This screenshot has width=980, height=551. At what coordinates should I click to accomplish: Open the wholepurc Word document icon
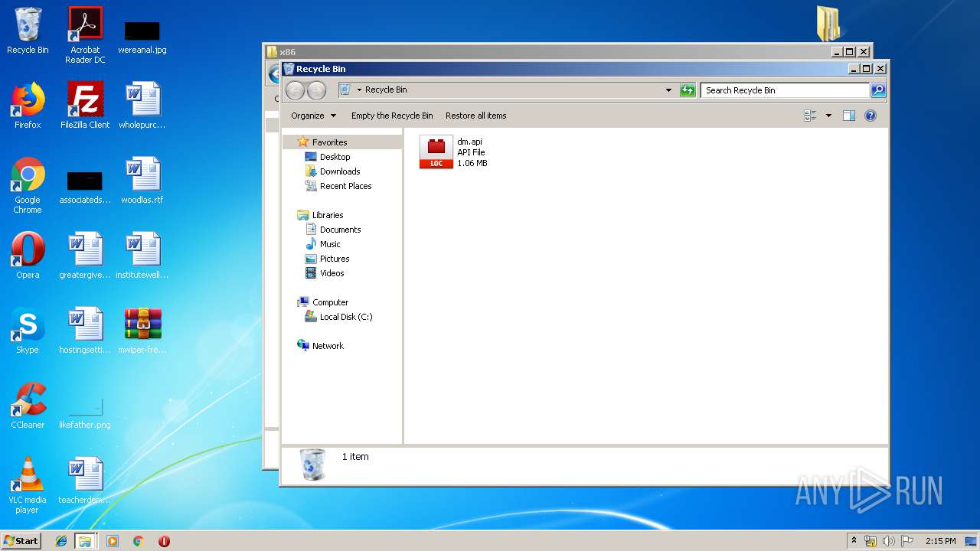click(x=142, y=106)
